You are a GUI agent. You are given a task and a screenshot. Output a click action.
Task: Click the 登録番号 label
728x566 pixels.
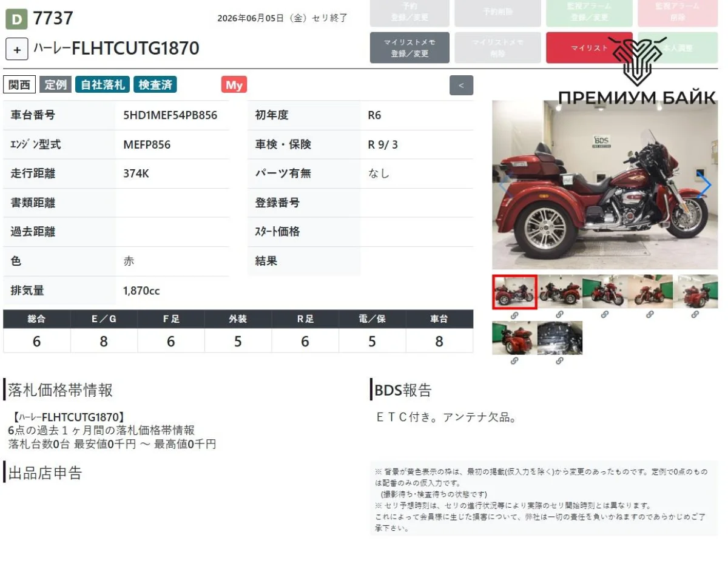277,203
